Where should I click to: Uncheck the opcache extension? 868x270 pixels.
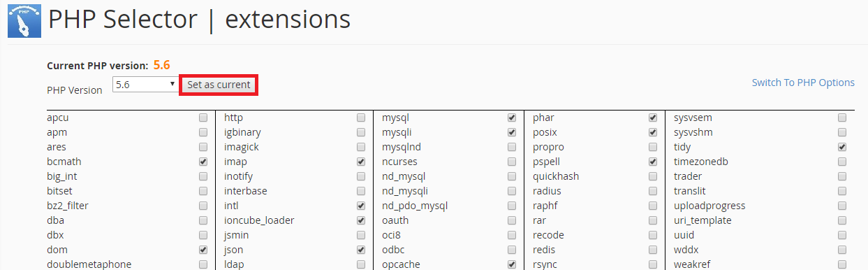click(x=512, y=264)
